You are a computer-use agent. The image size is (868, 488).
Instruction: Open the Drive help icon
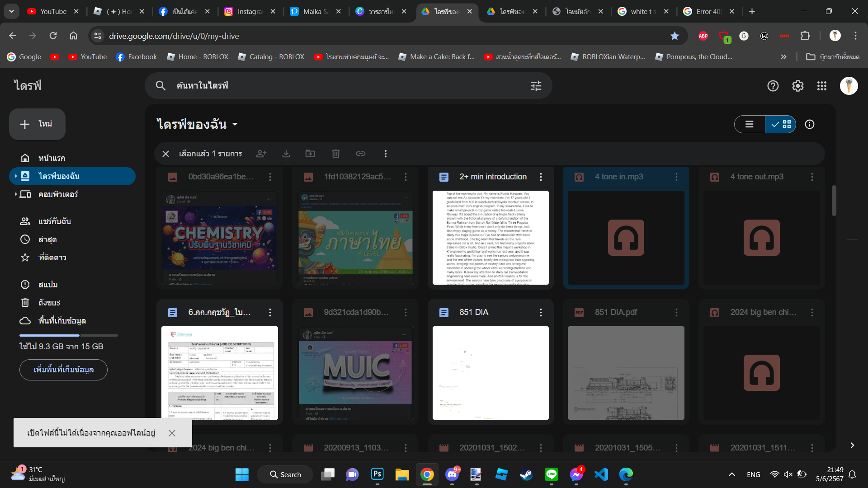pos(773,86)
